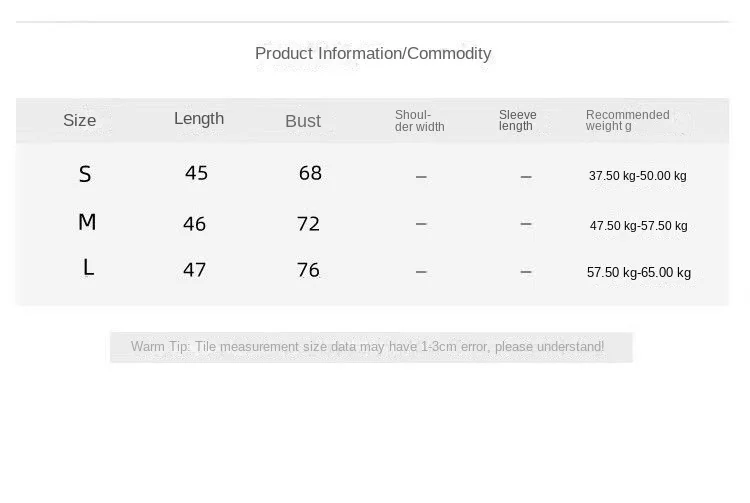The width and height of the screenshot is (750, 503).
Task: Select the M size row label
Action: [x=87, y=223]
